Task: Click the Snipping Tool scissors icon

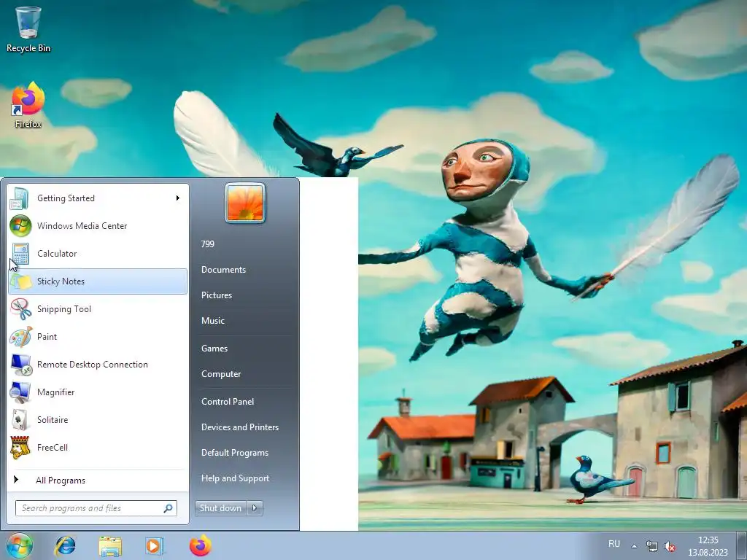Action: tap(20, 309)
